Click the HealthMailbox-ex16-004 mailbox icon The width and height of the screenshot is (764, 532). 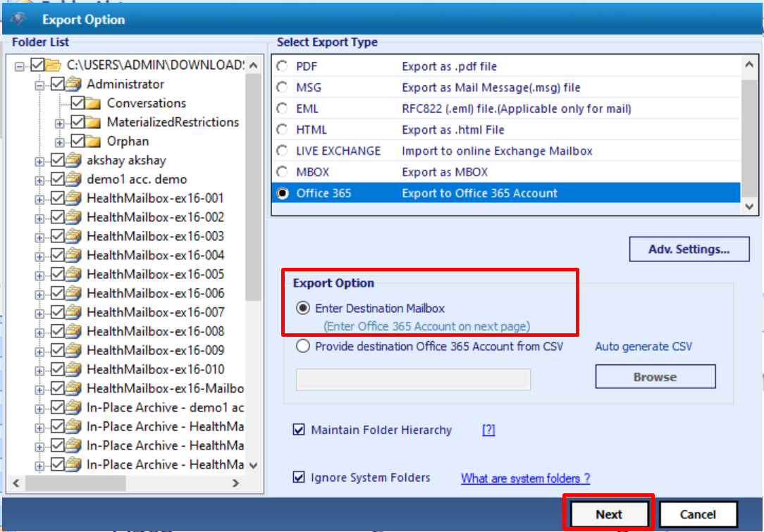coord(73,255)
